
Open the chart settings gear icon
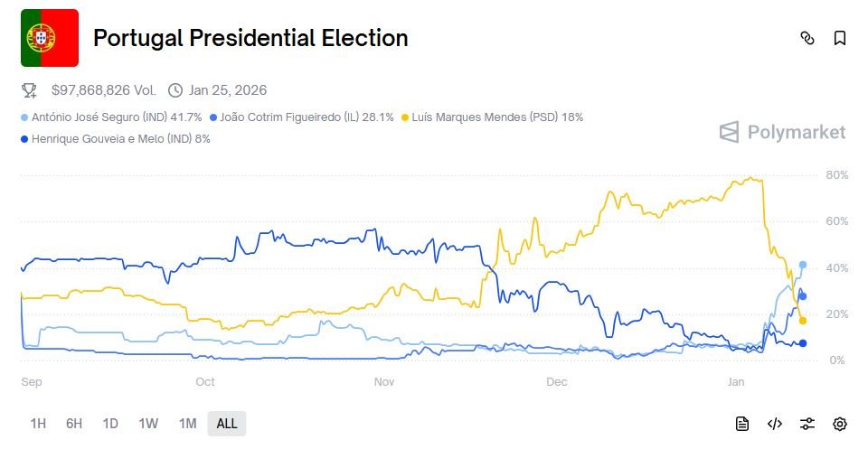click(x=840, y=424)
